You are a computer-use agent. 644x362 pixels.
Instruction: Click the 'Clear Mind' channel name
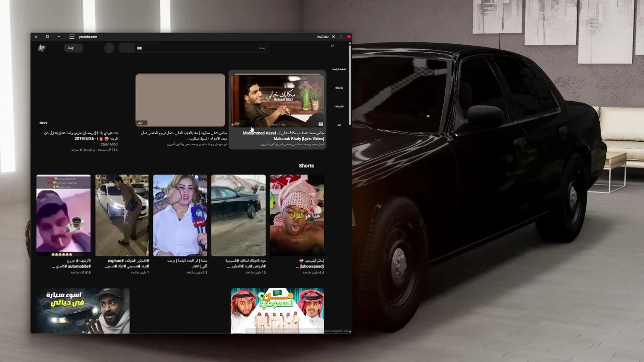coord(109,144)
